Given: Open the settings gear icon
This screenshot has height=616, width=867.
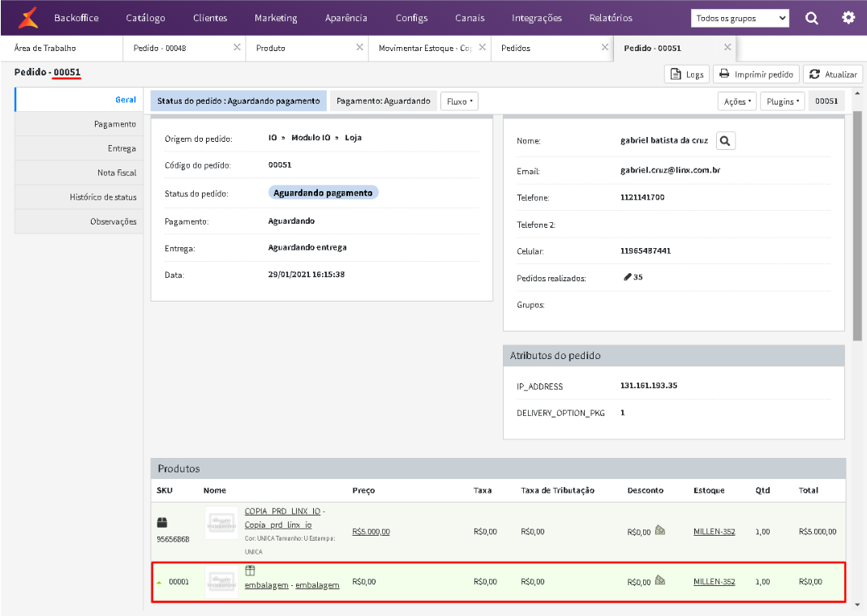Looking at the screenshot, I should click(x=848, y=17).
